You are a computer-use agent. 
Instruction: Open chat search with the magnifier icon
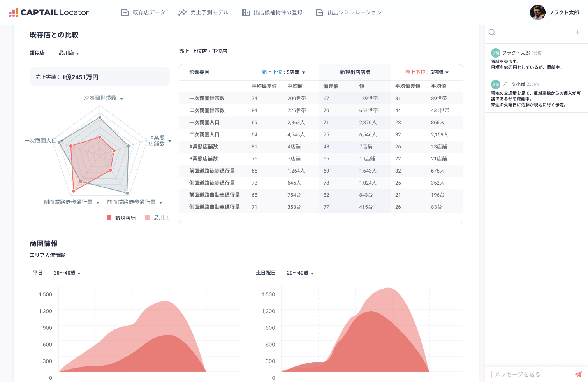click(492, 32)
